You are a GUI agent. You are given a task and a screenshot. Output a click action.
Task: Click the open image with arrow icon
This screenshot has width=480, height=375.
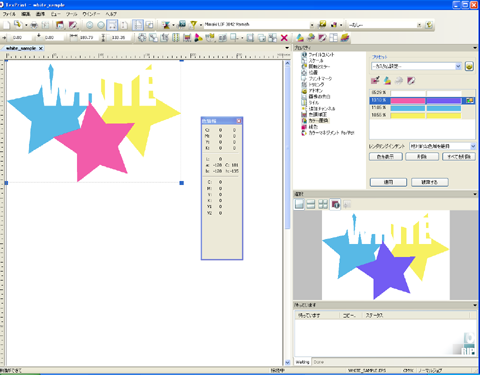click(18, 25)
